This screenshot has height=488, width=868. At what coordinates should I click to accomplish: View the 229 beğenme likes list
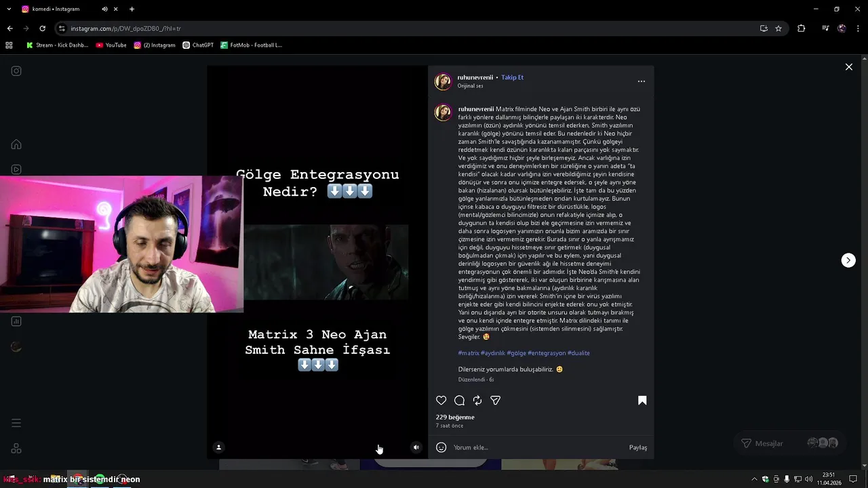click(x=455, y=418)
